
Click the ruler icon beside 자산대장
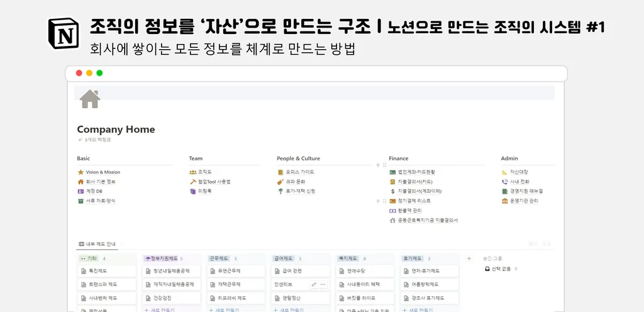pyautogui.click(x=505, y=172)
